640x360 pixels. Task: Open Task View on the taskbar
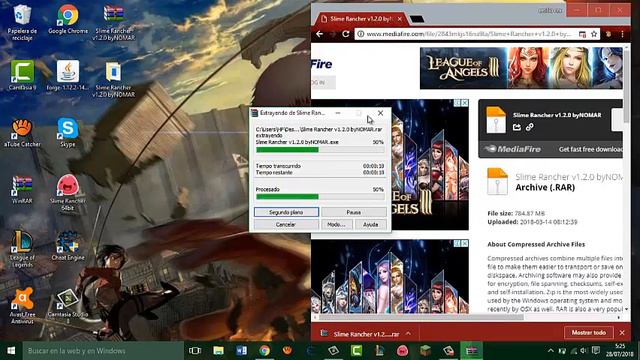pyautogui.click(x=195, y=351)
